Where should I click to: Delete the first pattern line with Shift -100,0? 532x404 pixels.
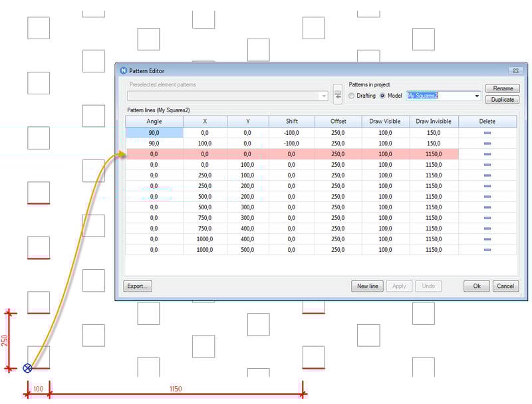(487, 133)
